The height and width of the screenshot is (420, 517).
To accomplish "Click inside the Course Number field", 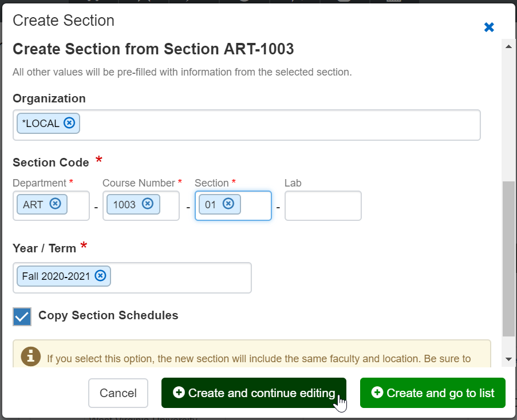I will click(x=170, y=205).
